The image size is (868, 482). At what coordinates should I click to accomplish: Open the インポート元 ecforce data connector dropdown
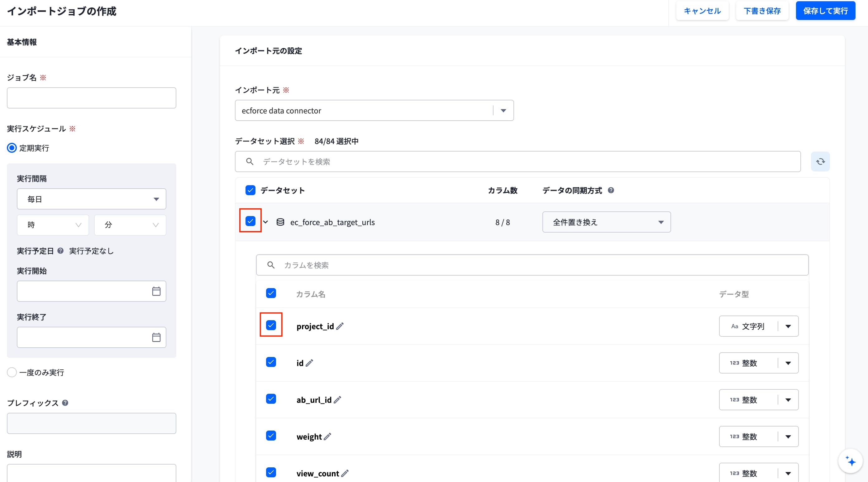point(374,110)
